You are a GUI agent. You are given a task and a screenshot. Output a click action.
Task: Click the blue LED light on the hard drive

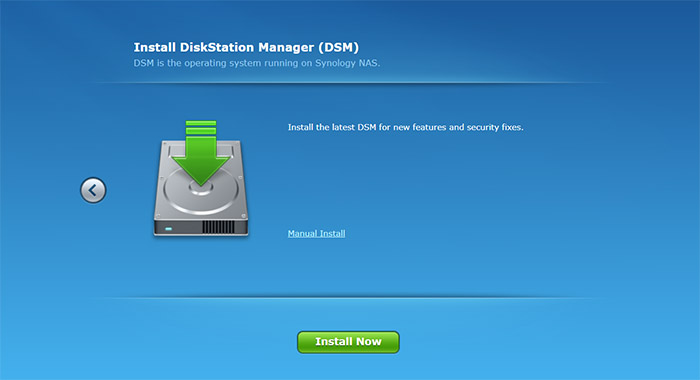coord(168,229)
